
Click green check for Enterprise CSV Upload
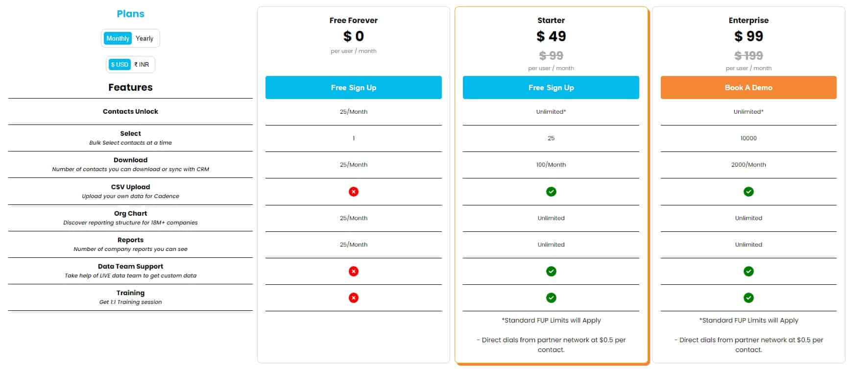(748, 192)
